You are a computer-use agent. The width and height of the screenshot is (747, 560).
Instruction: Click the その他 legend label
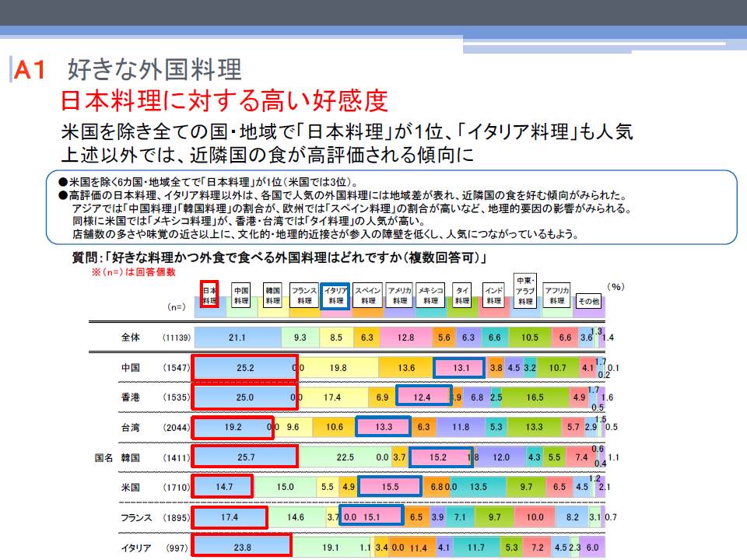tap(587, 300)
